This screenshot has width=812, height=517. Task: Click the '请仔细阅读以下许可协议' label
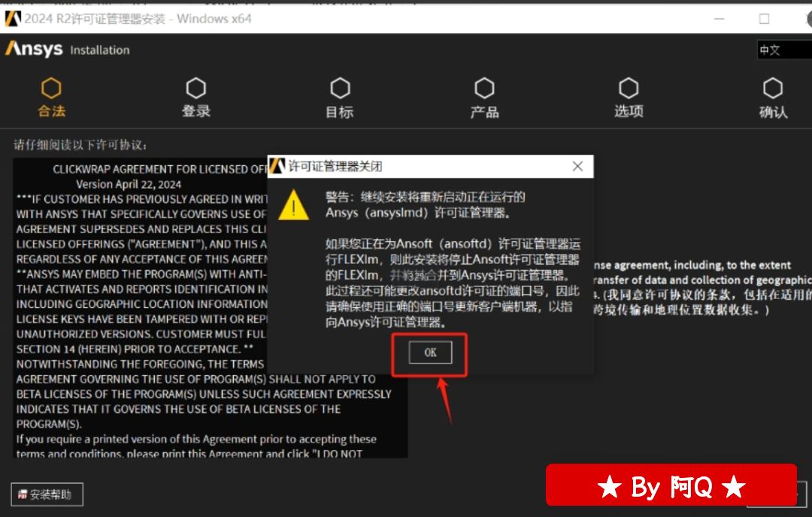[80, 145]
